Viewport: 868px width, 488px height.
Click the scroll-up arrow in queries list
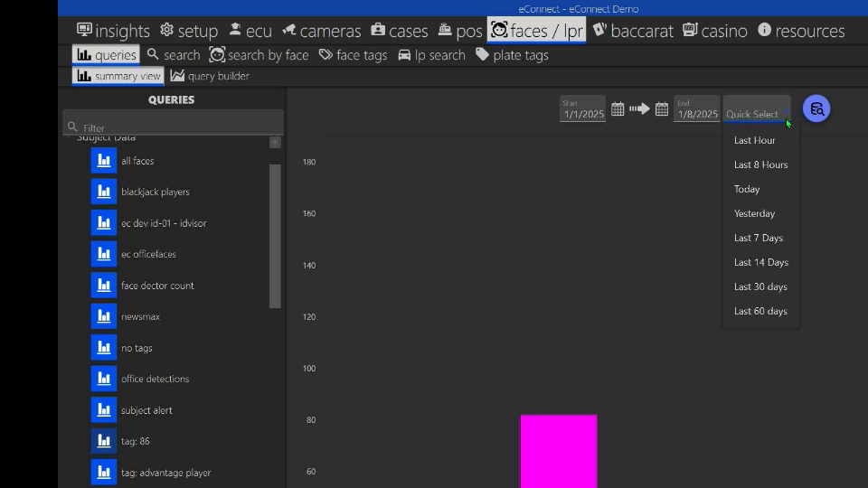tap(275, 143)
